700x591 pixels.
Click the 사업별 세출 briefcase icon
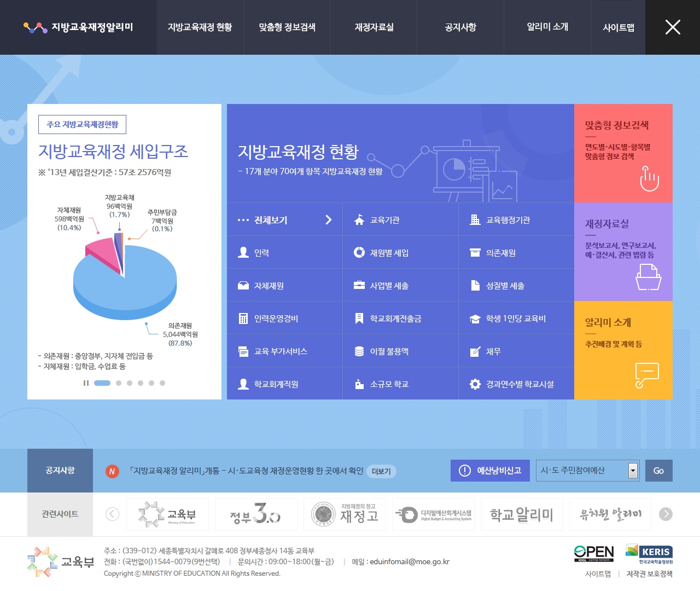[359, 285]
